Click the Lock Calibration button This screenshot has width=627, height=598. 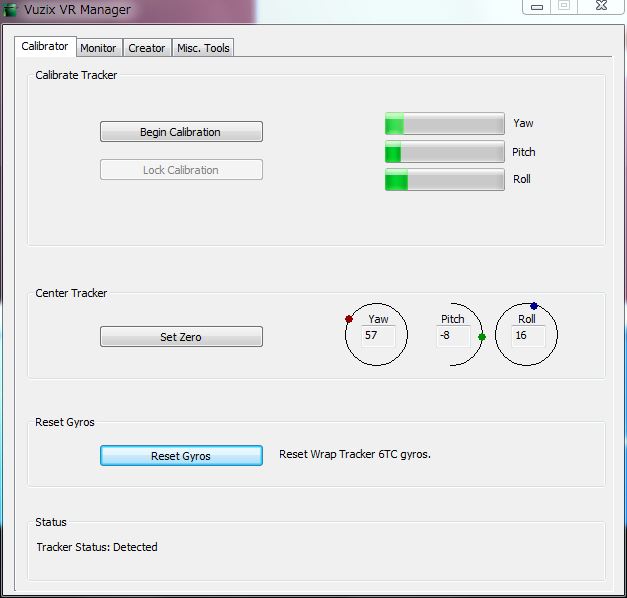[181, 170]
